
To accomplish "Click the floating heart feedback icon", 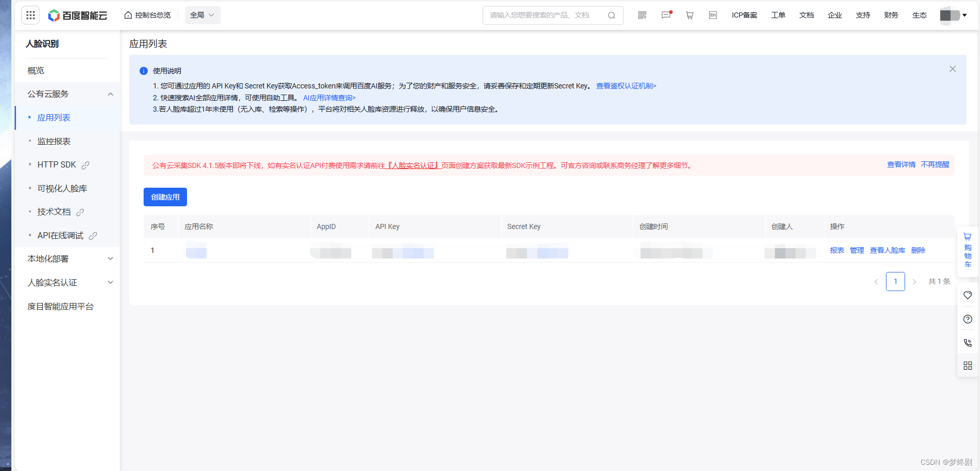I will coord(968,295).
